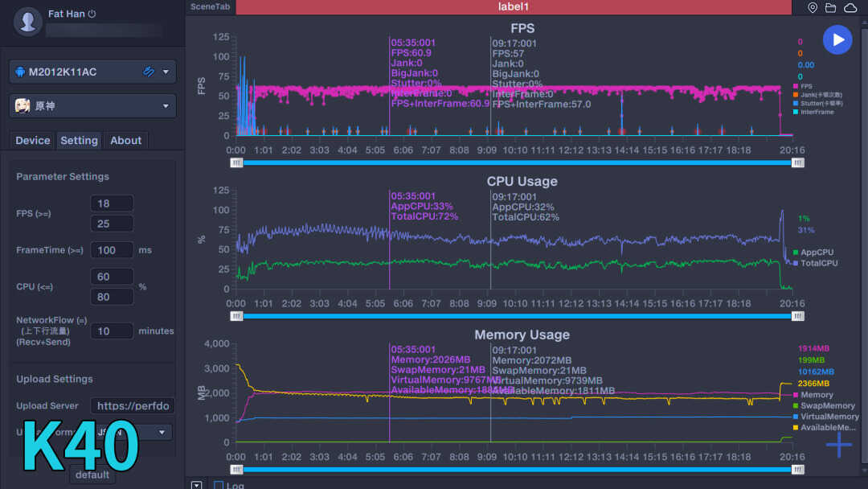Open the M2012K11AC device dropdown arrow

pos(166,72)
